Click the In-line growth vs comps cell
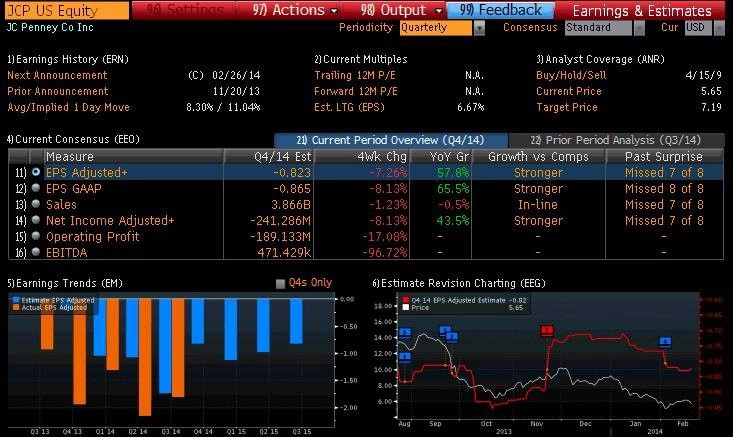 pyautogui.click(x=538, y=204)
